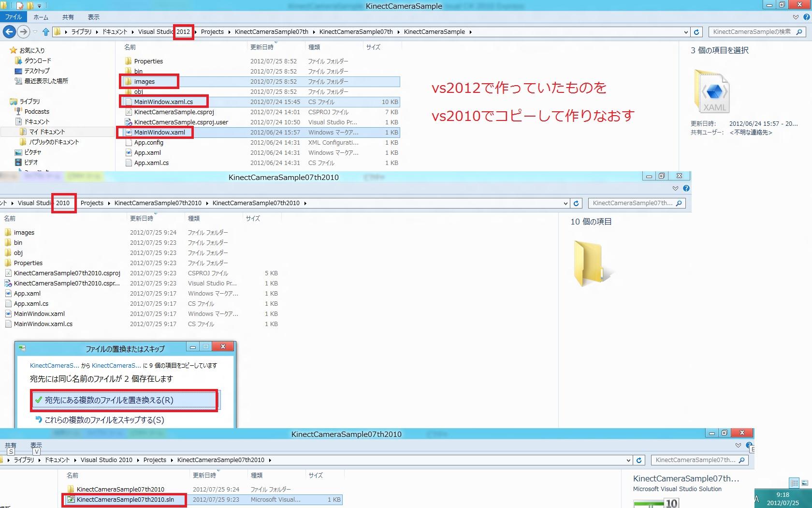
Task: Refresh the middle KinectCameraSample07th2010 window
Action: pyautogui.click(x=576, y=203)
